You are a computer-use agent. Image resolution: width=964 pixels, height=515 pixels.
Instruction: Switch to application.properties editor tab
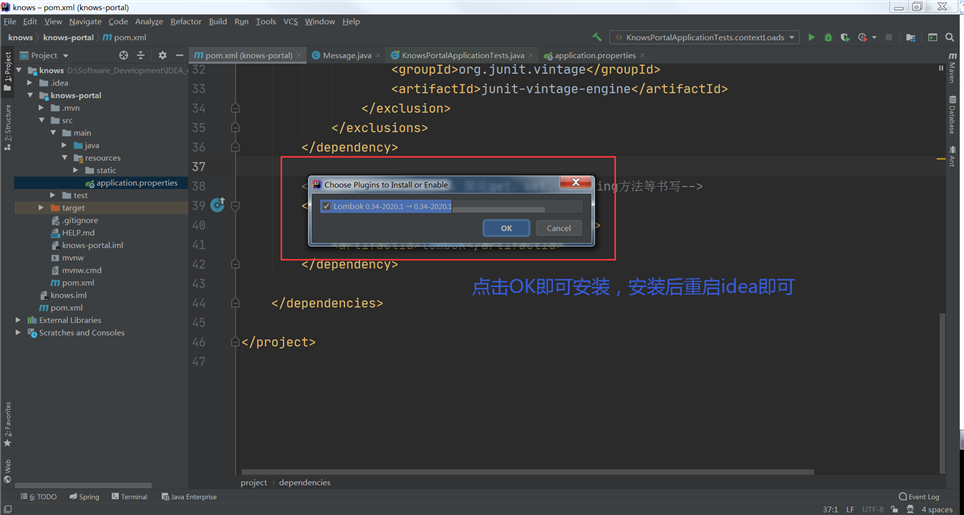[594, 55]
